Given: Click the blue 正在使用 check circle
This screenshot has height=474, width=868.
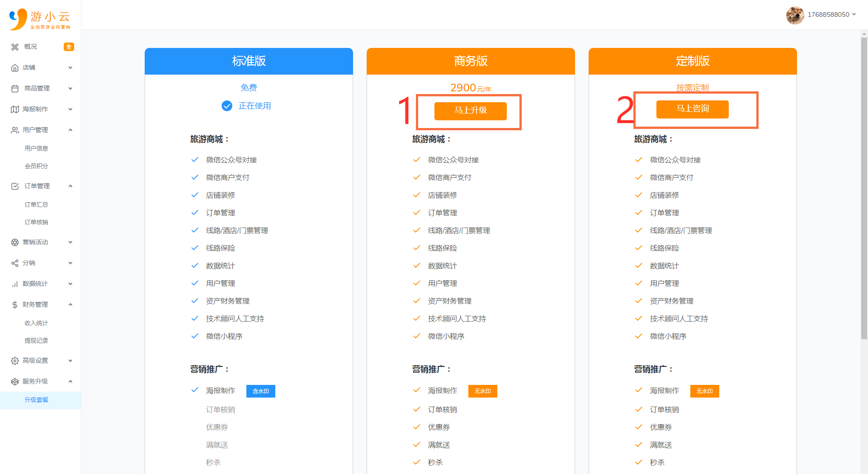Looking at the screenshot, I should click(227, 106).
